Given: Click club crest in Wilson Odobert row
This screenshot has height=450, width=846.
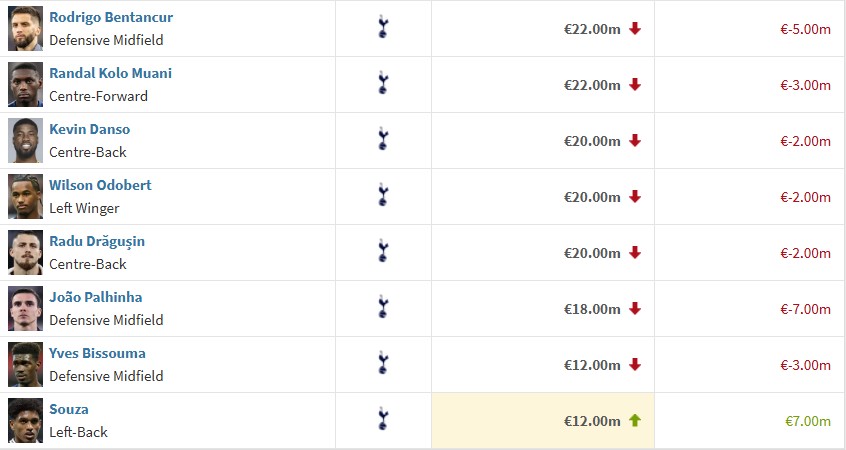Looking at the screenshot, I should [x=382, y=196].
